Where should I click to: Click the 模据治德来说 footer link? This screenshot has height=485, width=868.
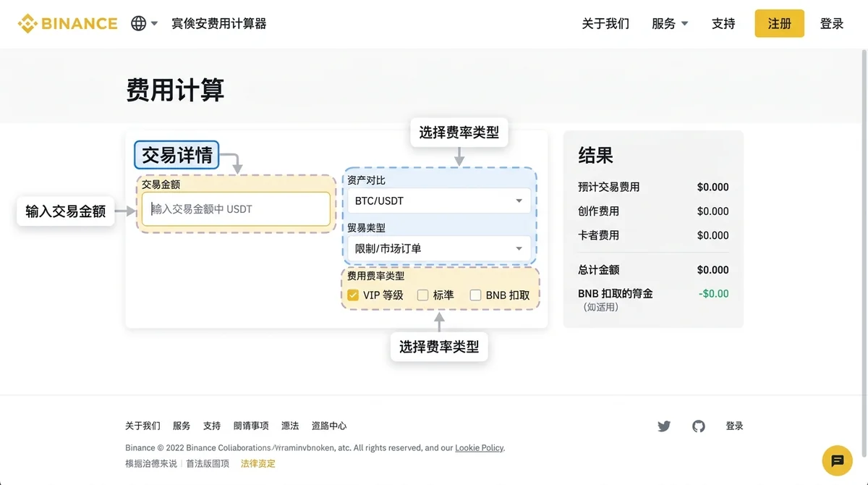(150, 463)
